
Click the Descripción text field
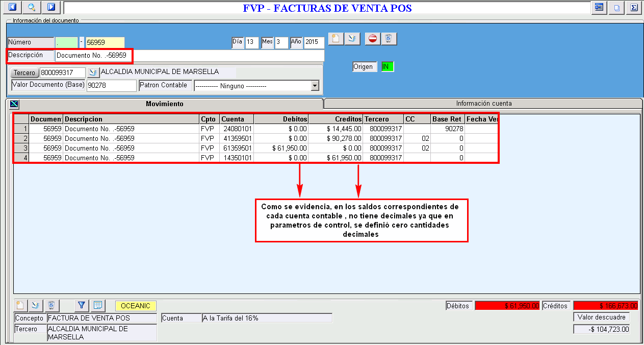(189, 55)
